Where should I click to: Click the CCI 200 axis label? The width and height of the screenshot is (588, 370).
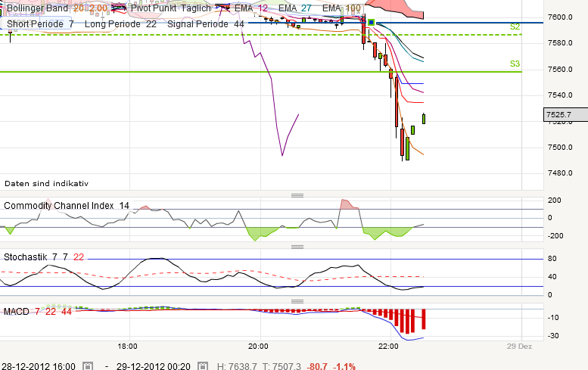coord(554,201)
